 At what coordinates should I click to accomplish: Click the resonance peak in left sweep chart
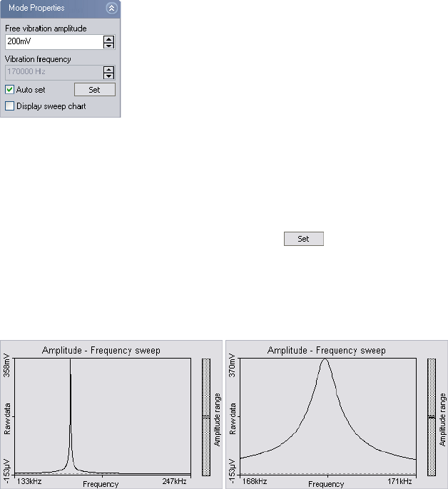click(x=70, y=361)
